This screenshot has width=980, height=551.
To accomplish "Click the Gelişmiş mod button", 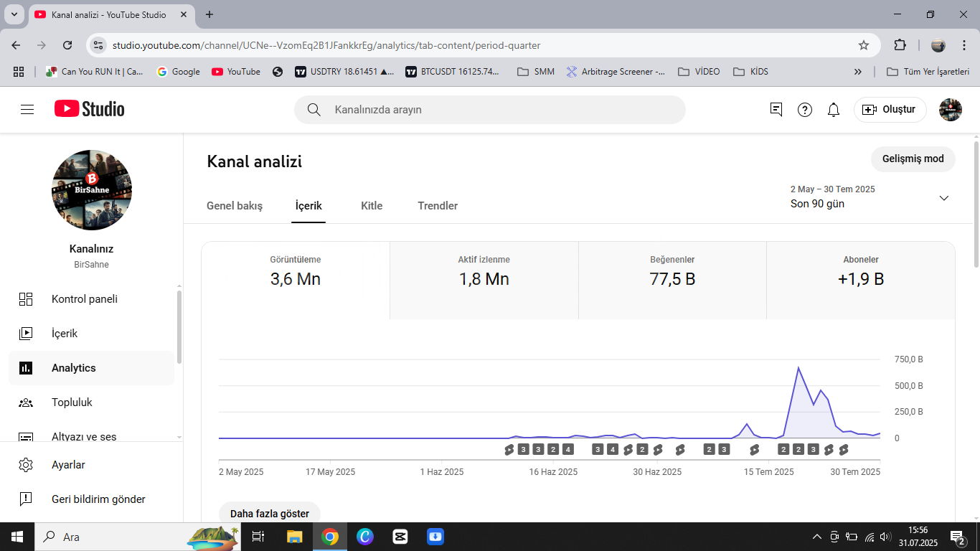I will pyautogui.click(x=913, y=159).
